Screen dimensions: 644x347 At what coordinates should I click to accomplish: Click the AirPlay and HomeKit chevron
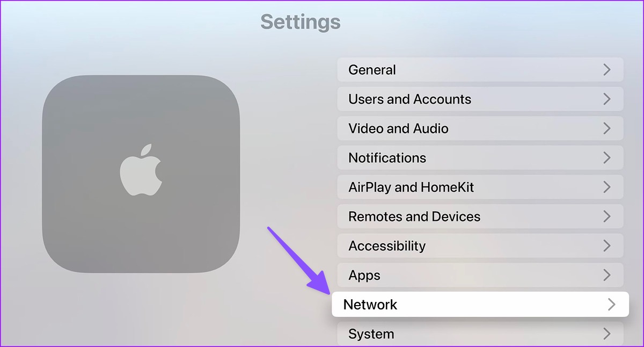607,187
